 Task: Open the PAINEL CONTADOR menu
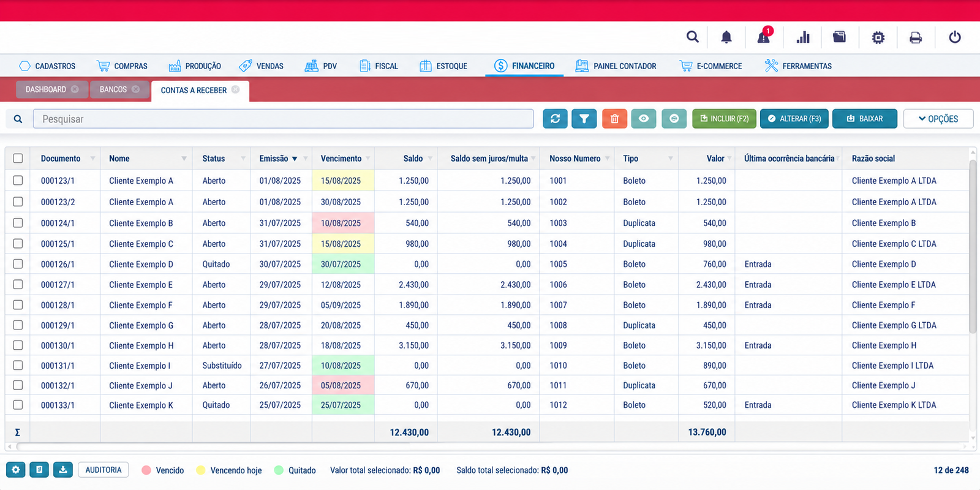click(616, 66)
